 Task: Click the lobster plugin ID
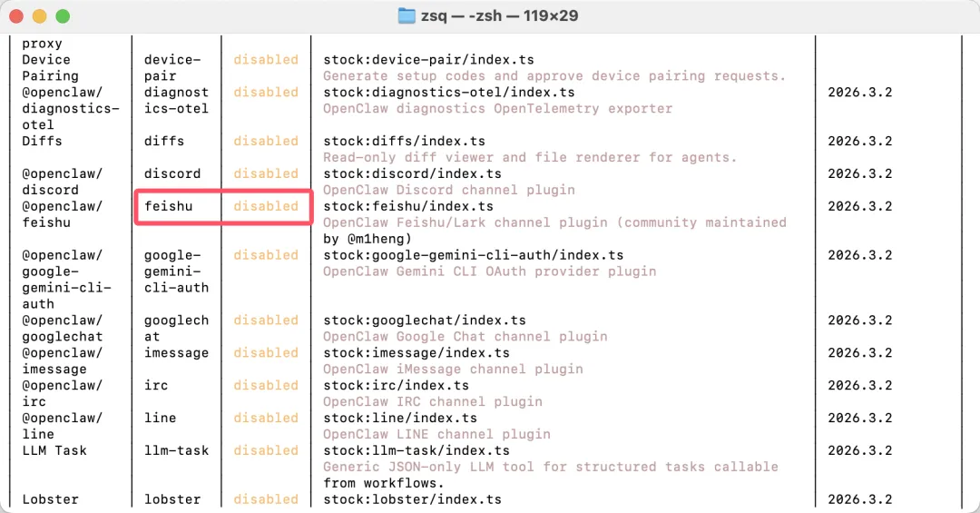click(172, 499)
